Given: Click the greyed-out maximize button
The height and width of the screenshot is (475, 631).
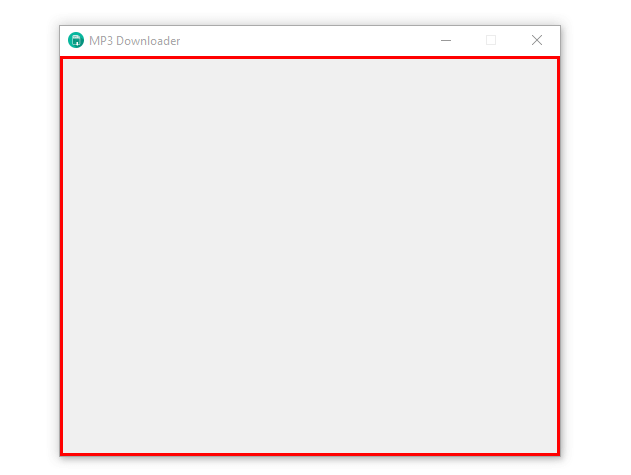Looking at the screenshot, I should (491, 40).
